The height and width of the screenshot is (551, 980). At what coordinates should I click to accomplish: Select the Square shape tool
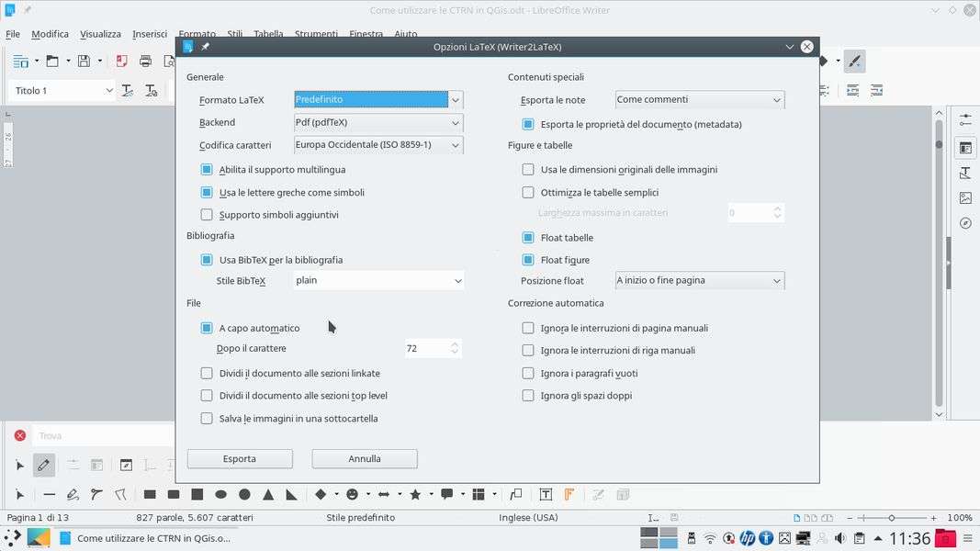pos(197,494)
